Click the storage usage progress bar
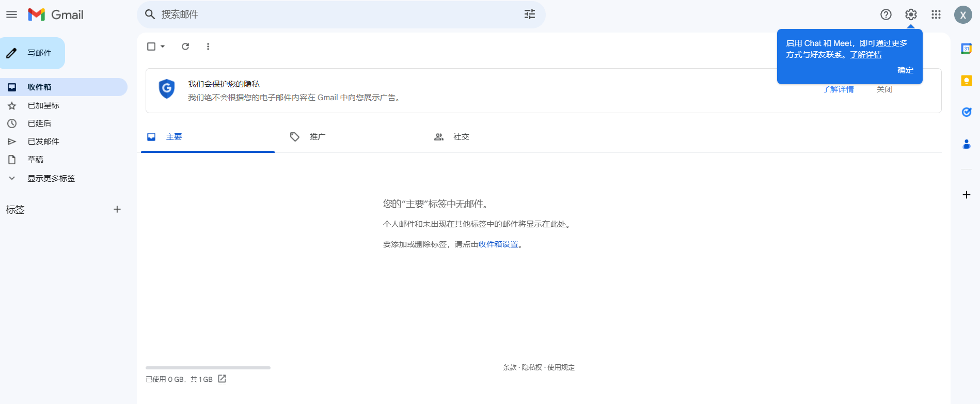This screenshot has width=980, height=404. coord(208,368)
